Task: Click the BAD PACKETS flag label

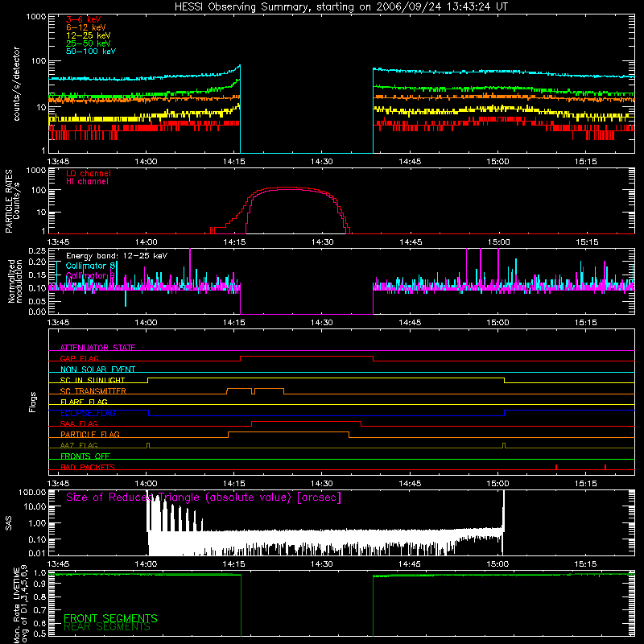Action: pos(88,467)
